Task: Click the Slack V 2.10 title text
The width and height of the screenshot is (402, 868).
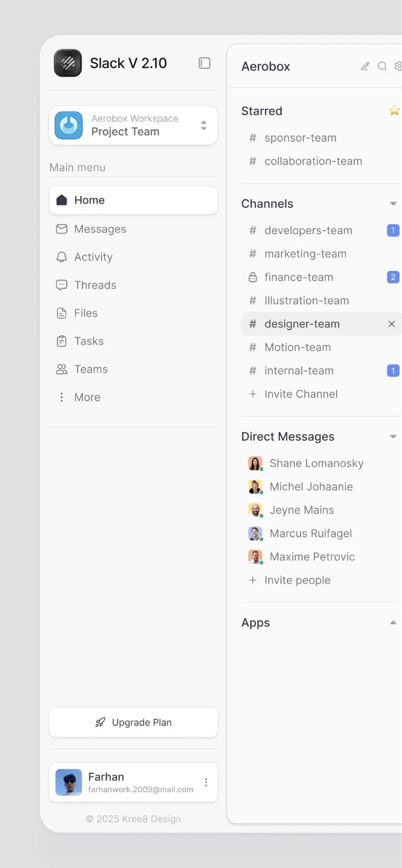Action: 128,63
